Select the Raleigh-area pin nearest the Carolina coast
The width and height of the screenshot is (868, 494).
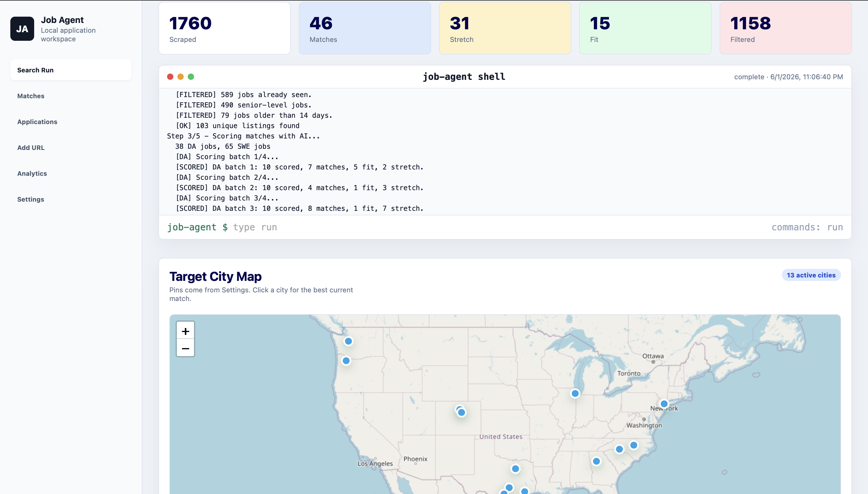coord(633,445)
